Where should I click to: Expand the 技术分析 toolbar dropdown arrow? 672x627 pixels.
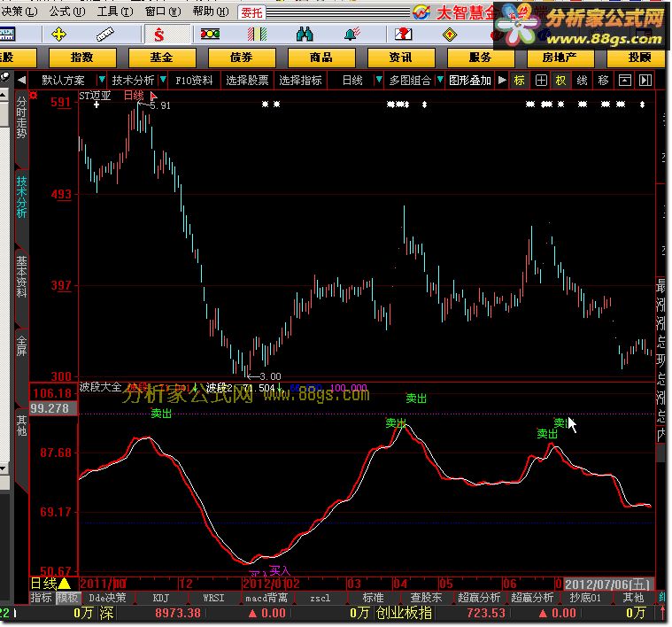click(163, 80)
